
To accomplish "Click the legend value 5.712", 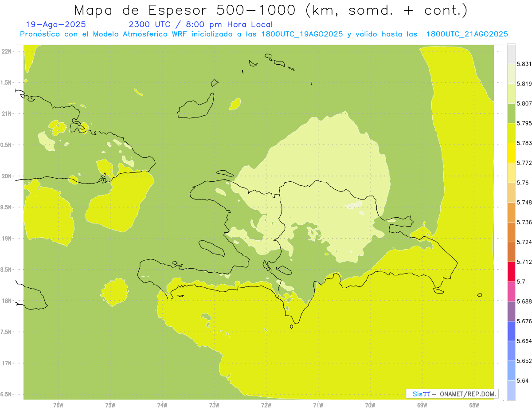I will pos(524,262).
